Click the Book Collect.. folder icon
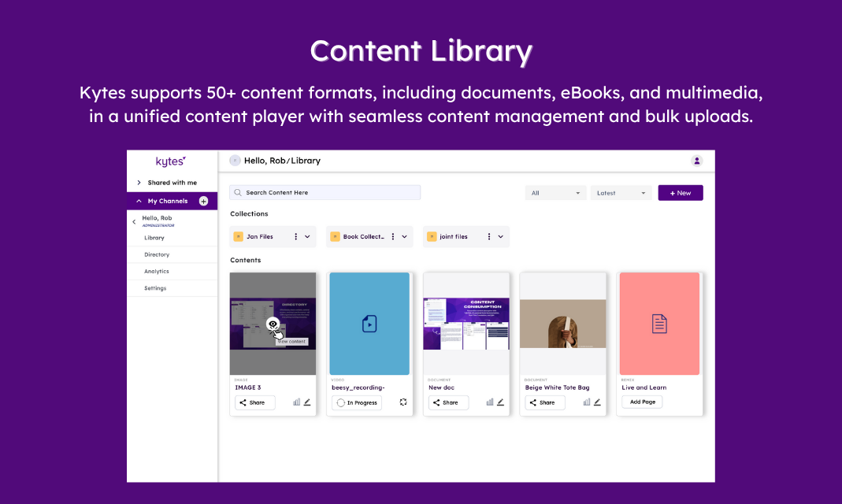 335,237
